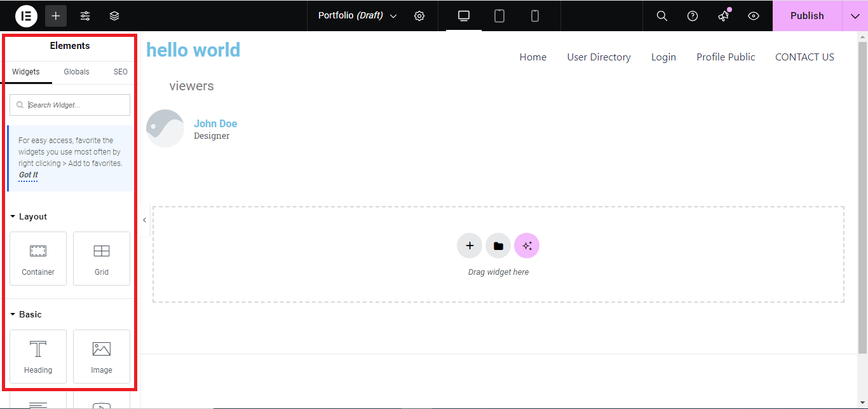Open Site Settings sliders icon
Viewport: 868px width, 409px height.
pos(85,16)
